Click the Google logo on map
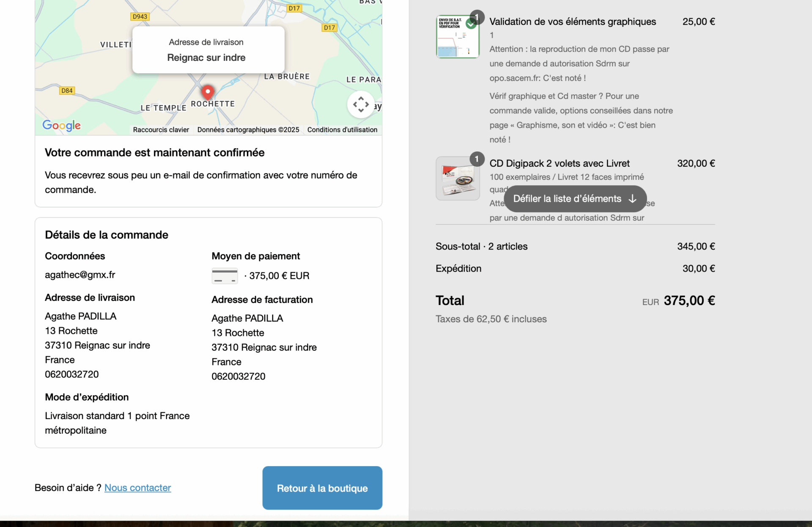The image size is (812, 527). pos(62,125)
